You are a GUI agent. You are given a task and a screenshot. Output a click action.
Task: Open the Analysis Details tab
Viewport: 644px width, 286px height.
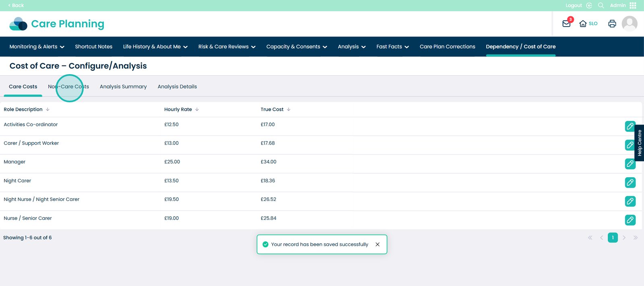[x=177, y=87]
